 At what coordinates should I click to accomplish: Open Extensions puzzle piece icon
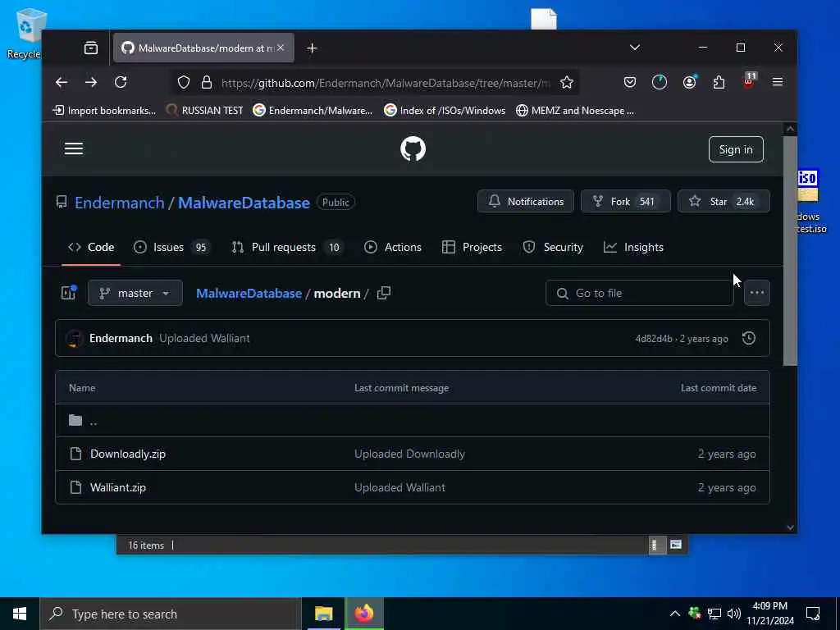[x=719, y=82]
